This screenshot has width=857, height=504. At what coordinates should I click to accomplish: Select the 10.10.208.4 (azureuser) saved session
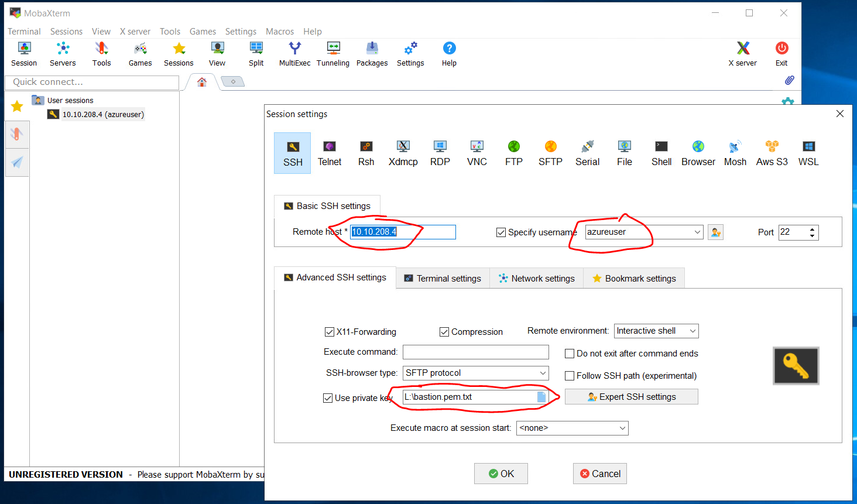(x=97, y=114)
